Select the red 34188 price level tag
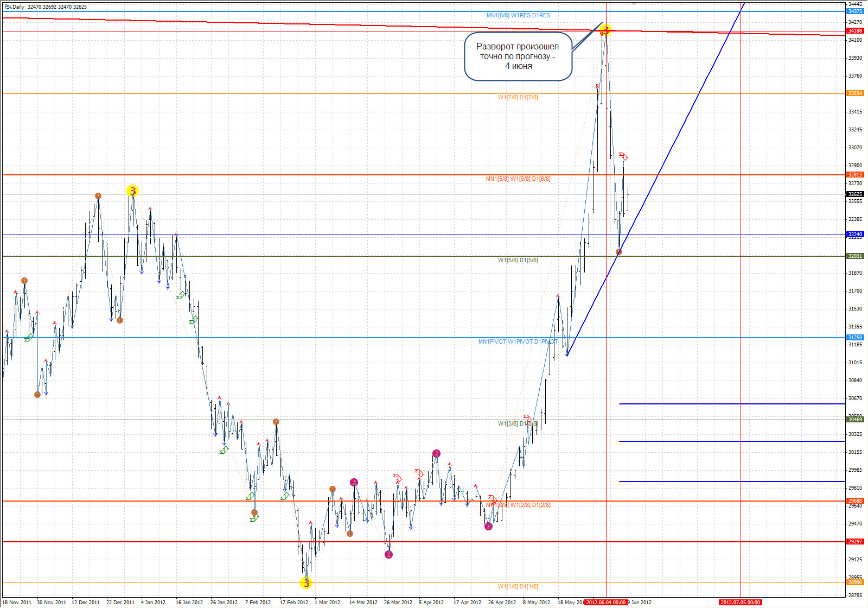 (x=855, y=31)
